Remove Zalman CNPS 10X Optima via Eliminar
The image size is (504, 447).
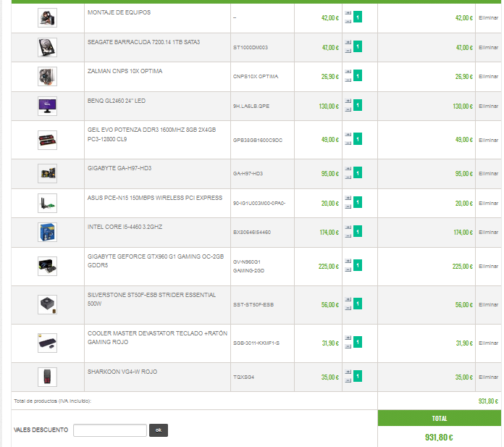pos(488,77)
